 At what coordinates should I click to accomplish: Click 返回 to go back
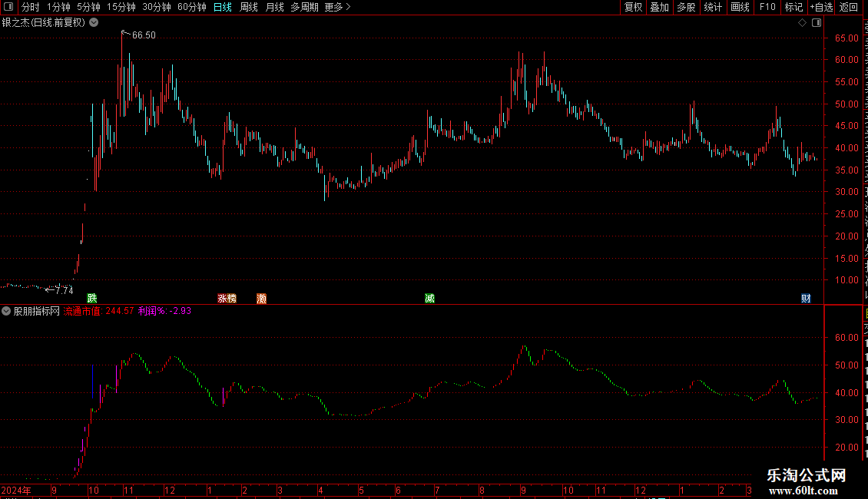point(848,7)
